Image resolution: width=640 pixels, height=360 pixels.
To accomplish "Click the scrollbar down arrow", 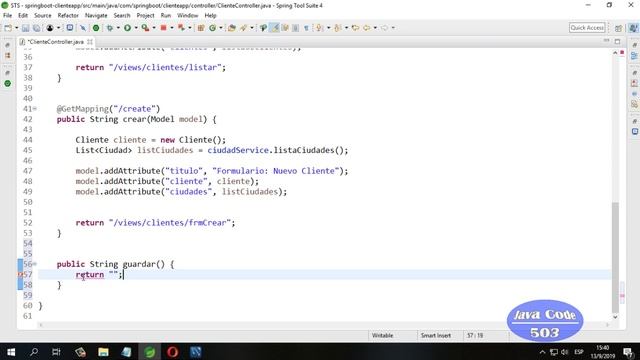I will pos(615,317).
